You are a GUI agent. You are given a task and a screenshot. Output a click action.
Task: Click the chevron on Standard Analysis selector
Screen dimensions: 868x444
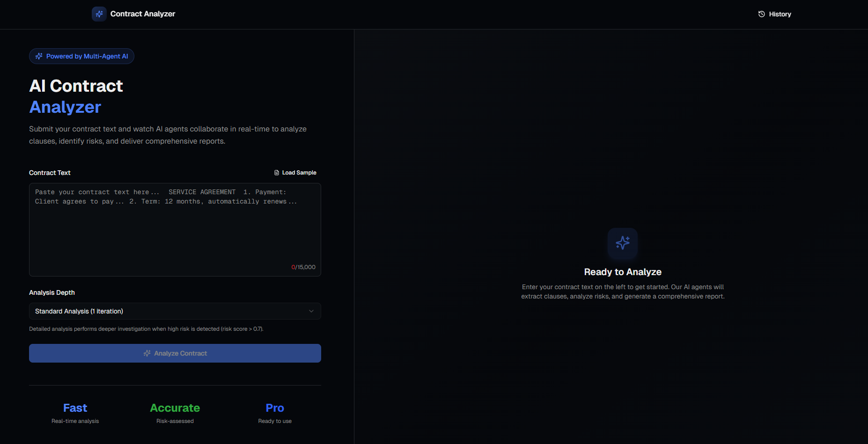tap(311, 311)
